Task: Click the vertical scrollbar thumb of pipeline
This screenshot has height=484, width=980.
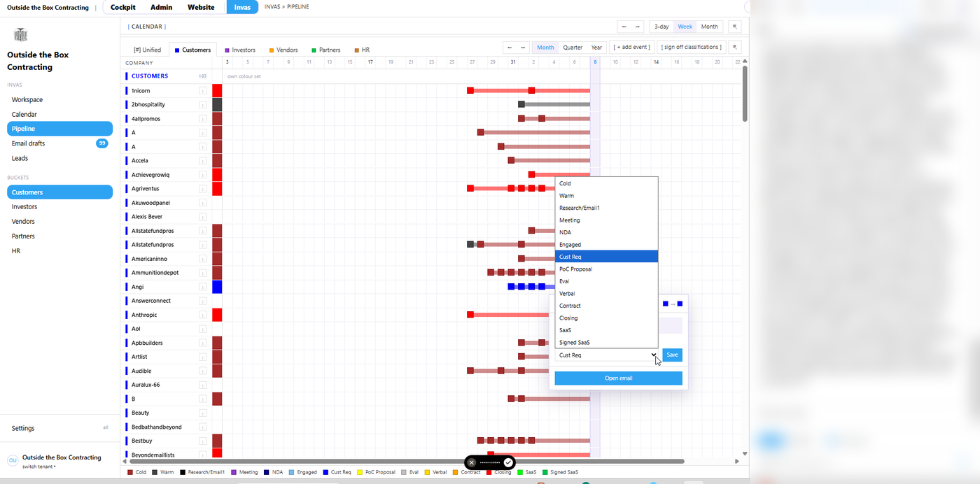Action: click(745, 94)
